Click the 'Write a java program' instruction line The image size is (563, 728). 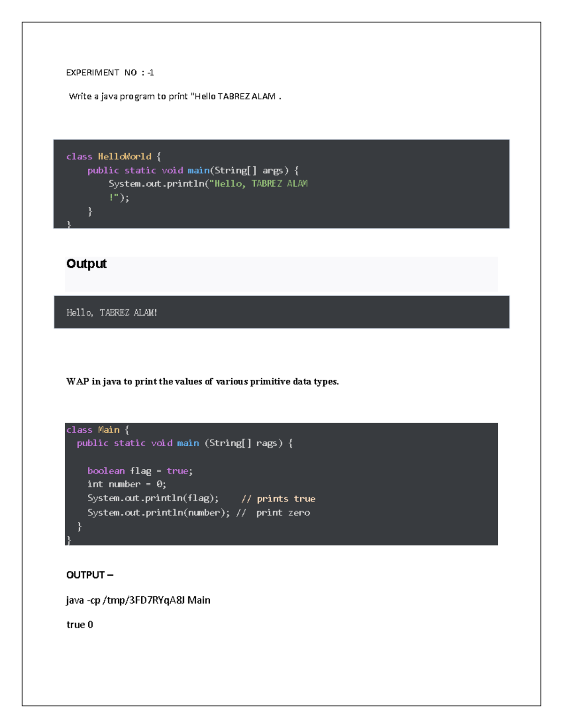(x=175, y=97)
